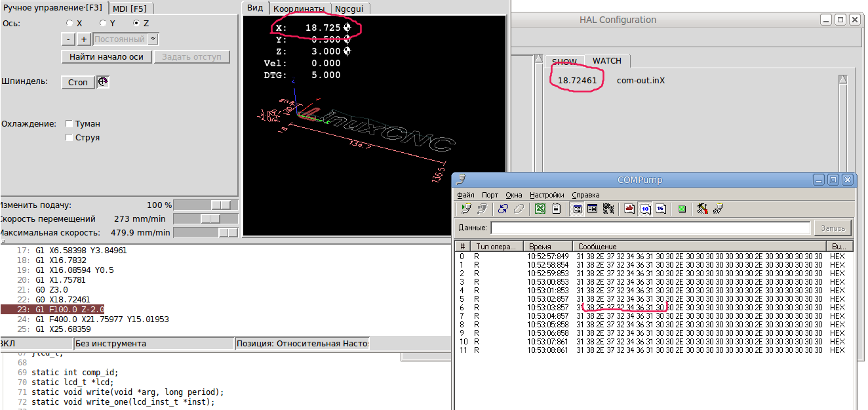
Task: Click the second window layout icon in COMPump
Action: pos(592,209)
